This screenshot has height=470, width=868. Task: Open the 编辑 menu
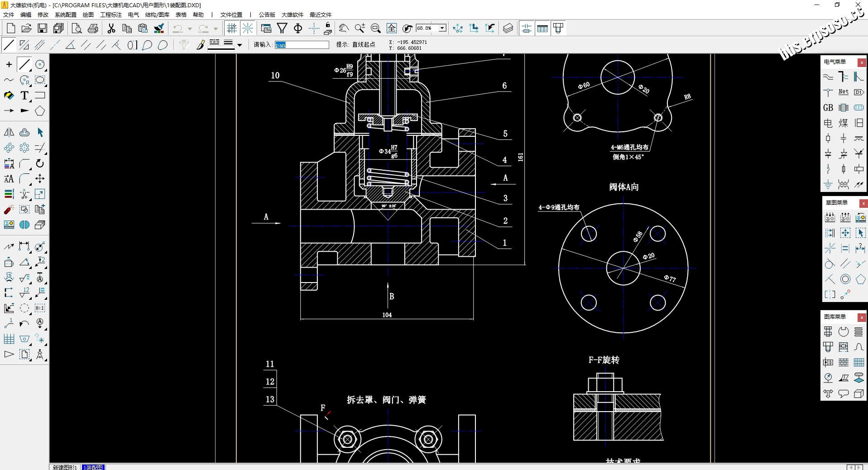[x=26, y=14]
